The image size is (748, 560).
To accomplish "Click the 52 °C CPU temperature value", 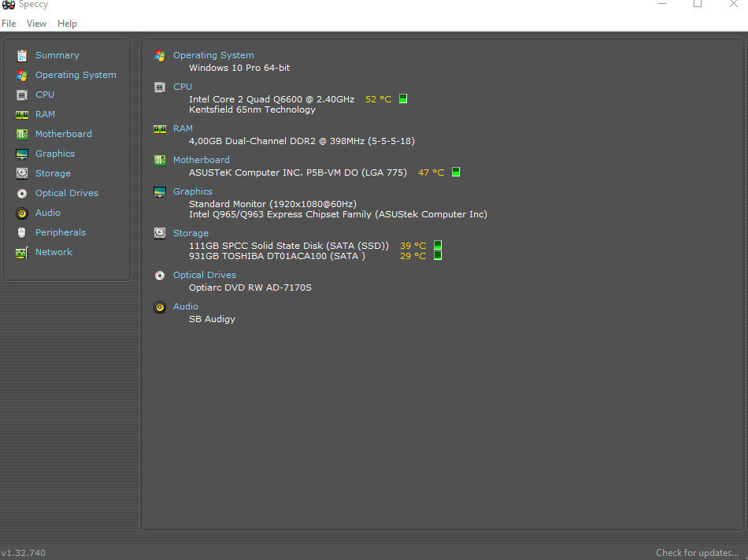I will coord(378,99).
